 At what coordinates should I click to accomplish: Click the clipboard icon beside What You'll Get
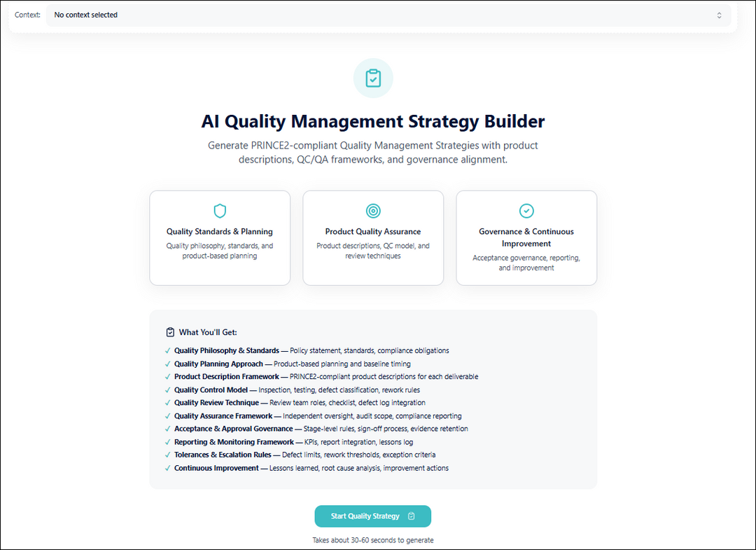169,331
